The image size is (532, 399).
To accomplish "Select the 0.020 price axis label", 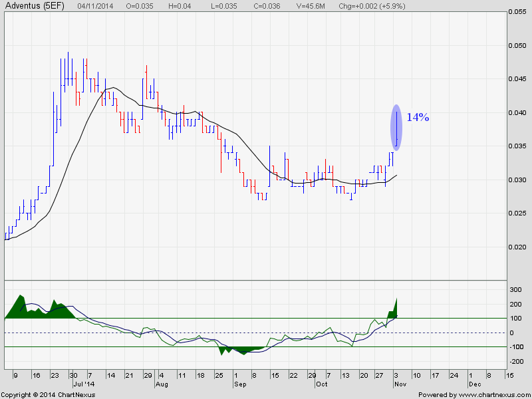I will pyautogui.click(x=517, y=247).
